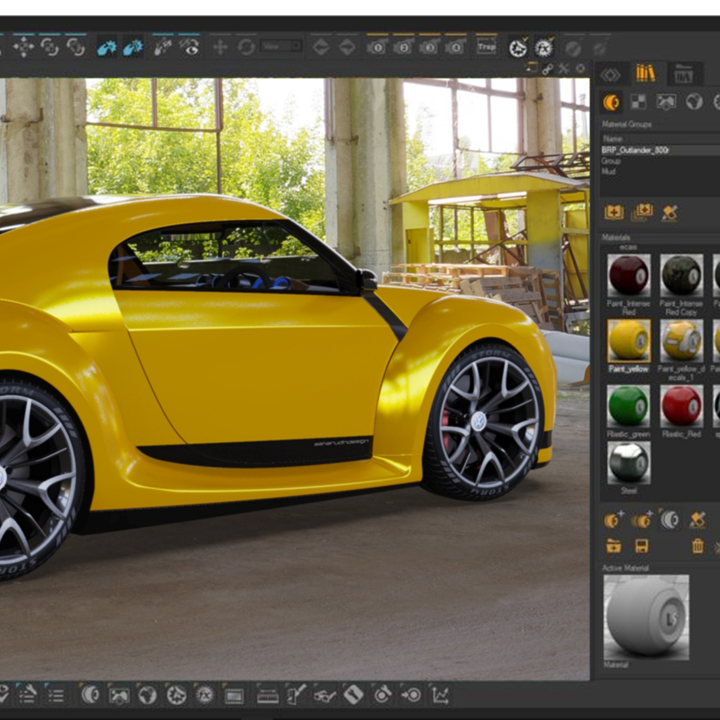Switch to the eye tab in right panel
720x720 pixels.
tap(610, 74)
